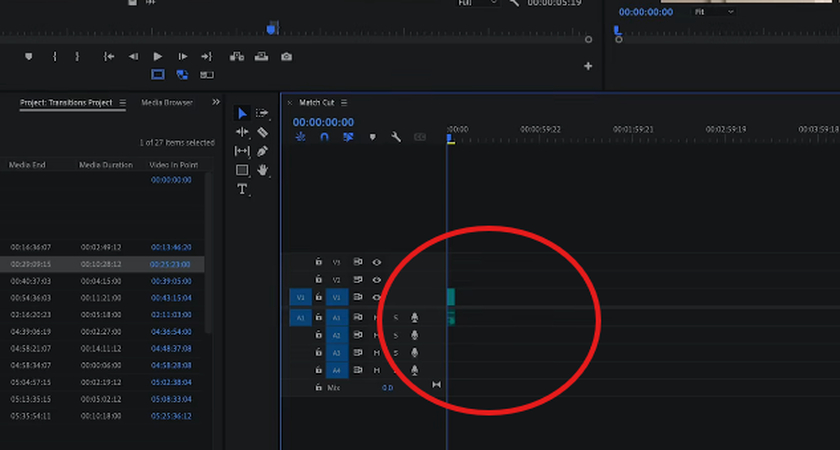Click the Mark In button
The height and width of the screenshot is (450, 840).
[x=54, y=56]
